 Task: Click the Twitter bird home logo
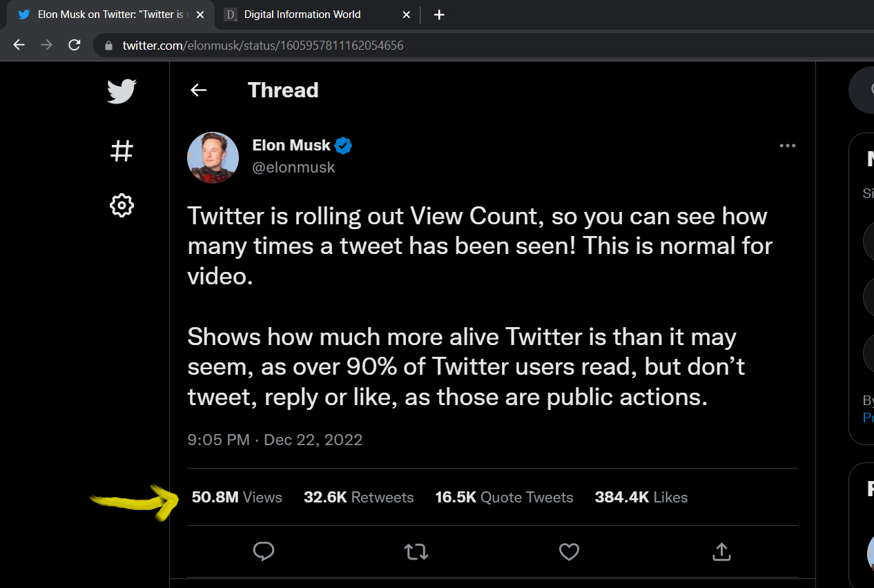[x=122, y=91]
